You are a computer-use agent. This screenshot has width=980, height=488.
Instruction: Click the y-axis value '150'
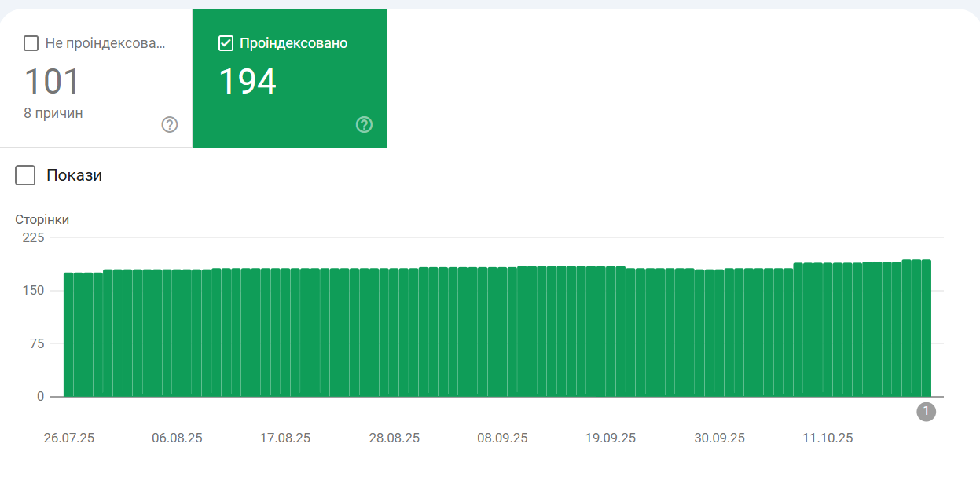tap(35, 291)
